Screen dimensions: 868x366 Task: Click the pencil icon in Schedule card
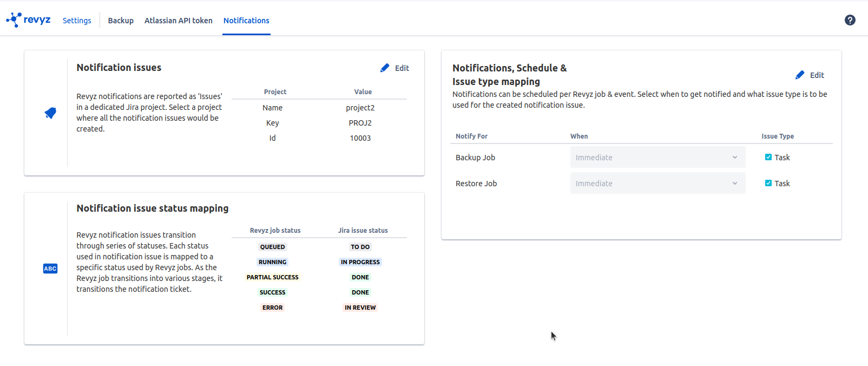pos(800,75)
